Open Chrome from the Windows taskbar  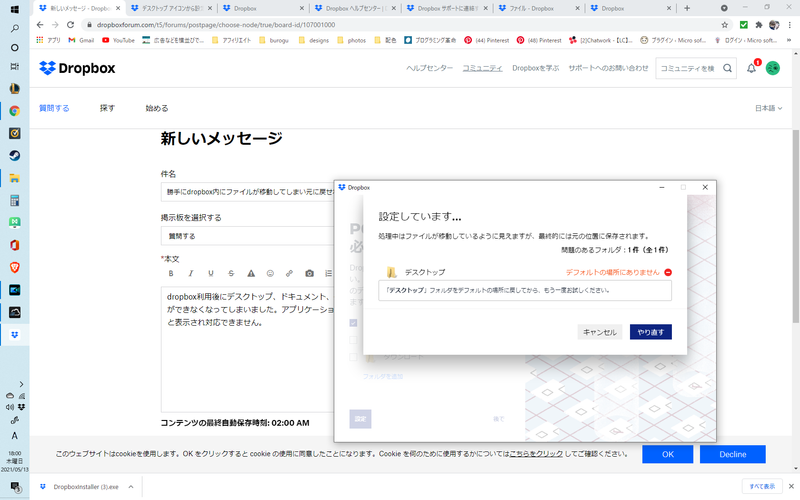tap(15, 111)
